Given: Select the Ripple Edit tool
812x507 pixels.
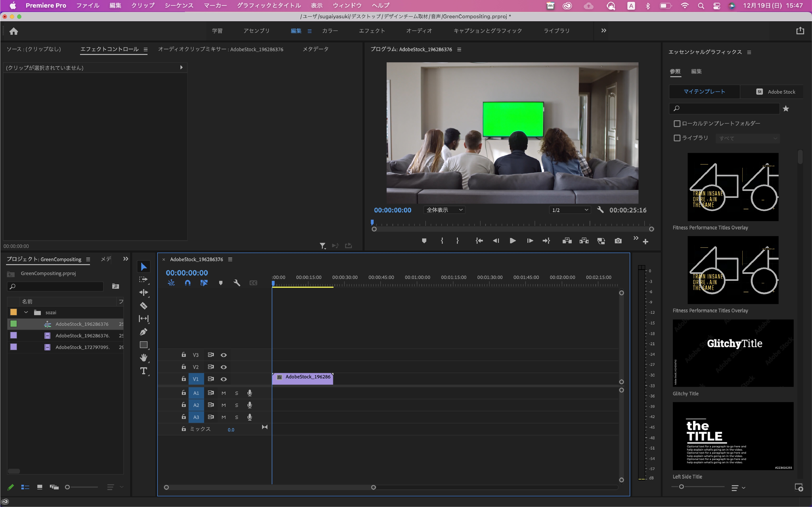Looking at the screenshot, I should (x=144, y=292).
